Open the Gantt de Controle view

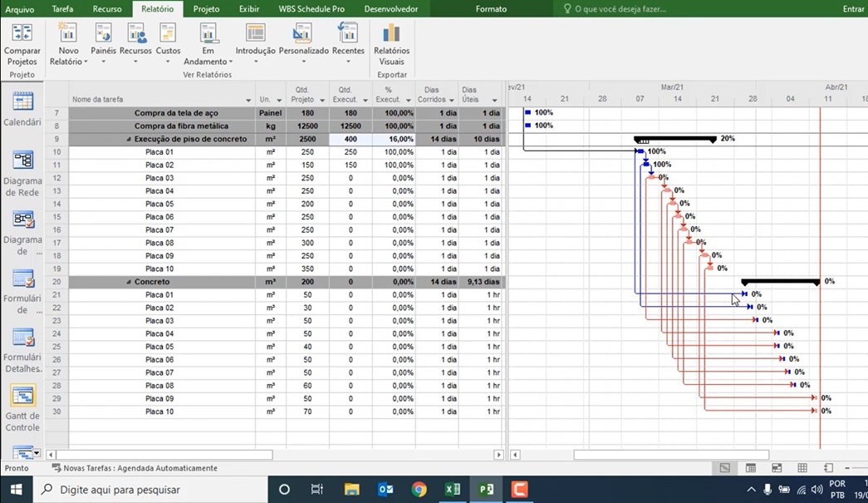pyautogui.click(x=22, y=409)
